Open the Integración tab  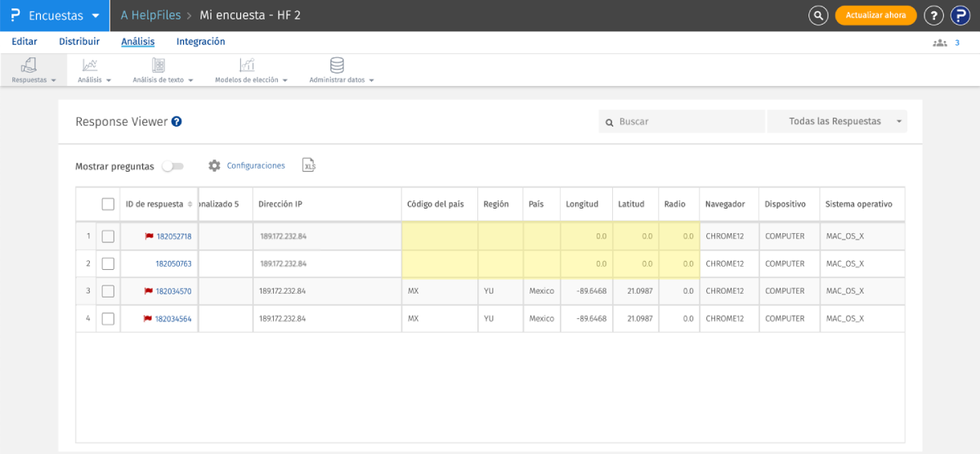tap(200, 42)
